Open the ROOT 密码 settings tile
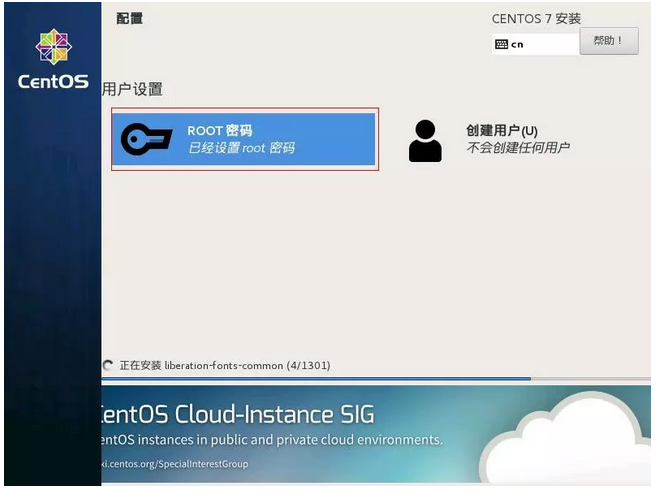Viewport: 657px width, 490px height. click(244, 139)
